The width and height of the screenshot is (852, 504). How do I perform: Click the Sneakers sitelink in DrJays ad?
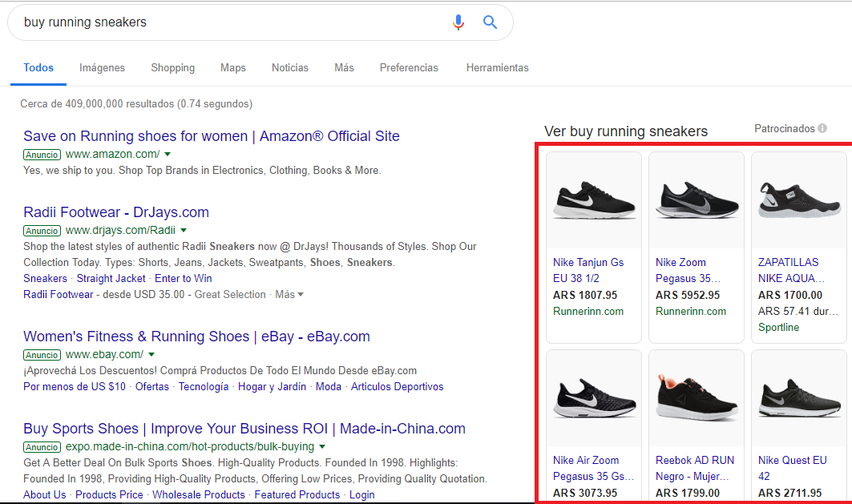click(45, 278)
